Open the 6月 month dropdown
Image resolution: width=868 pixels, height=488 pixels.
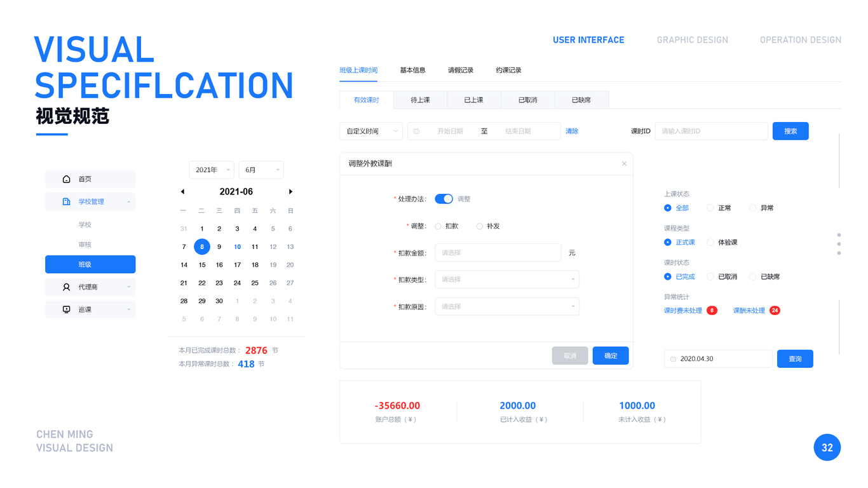point(261,170)
